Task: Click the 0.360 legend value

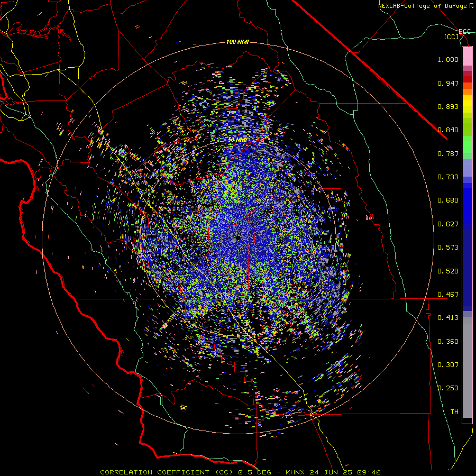Action: click(448, 342)
